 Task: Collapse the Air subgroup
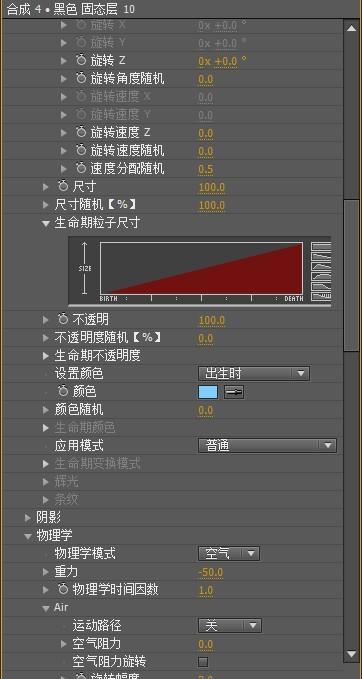(x=46, y=608)
